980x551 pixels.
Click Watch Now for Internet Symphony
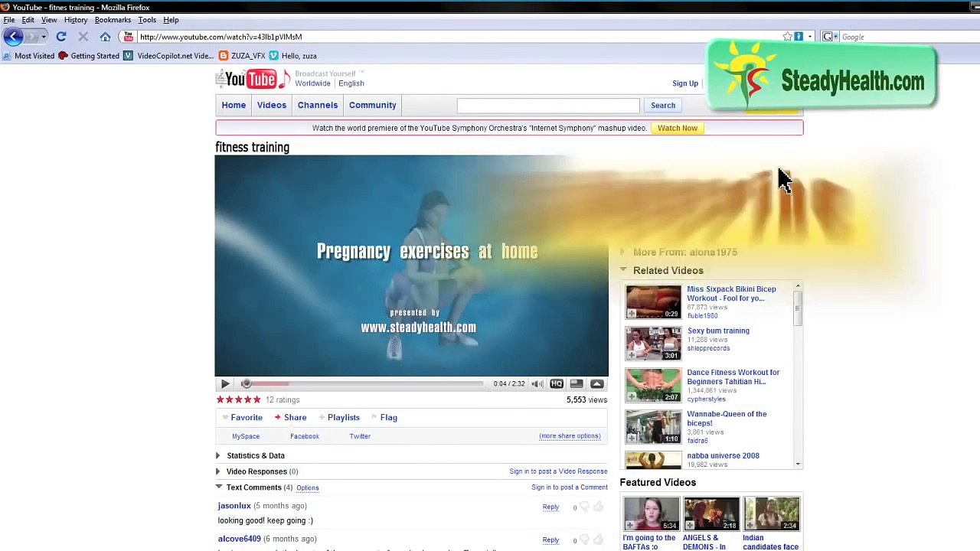click(678, 128)
